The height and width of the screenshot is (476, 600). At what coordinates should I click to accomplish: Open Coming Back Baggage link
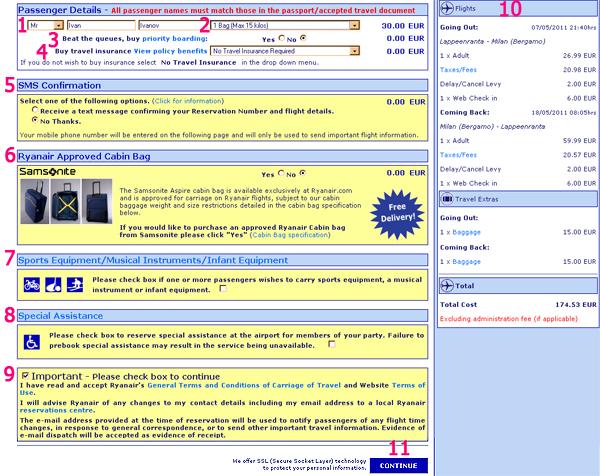(x=466, y=261)
